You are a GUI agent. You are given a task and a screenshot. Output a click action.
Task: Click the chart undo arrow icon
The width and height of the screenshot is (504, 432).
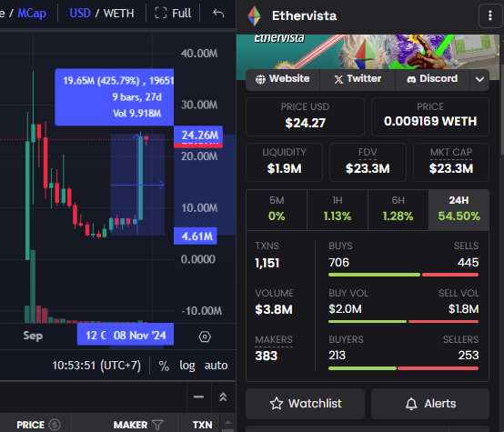[218, 13]
